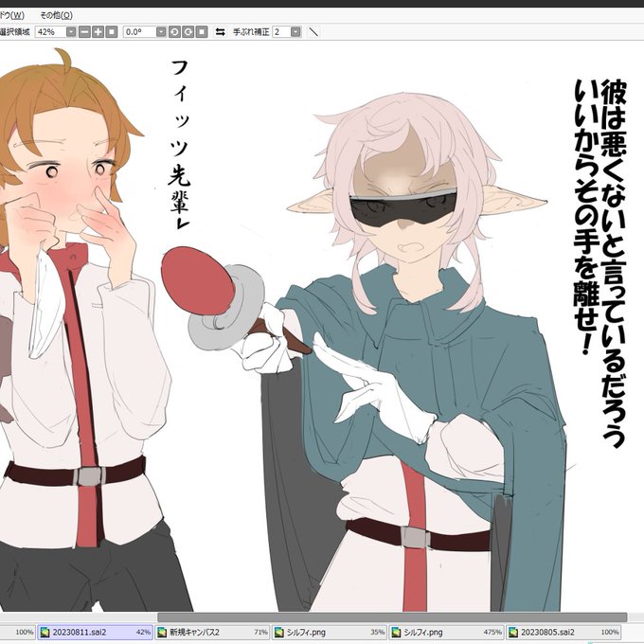Click the 新規キャンバス2 tab file icon
Viewport: 644px width, 644px height.
coord(162,632)
